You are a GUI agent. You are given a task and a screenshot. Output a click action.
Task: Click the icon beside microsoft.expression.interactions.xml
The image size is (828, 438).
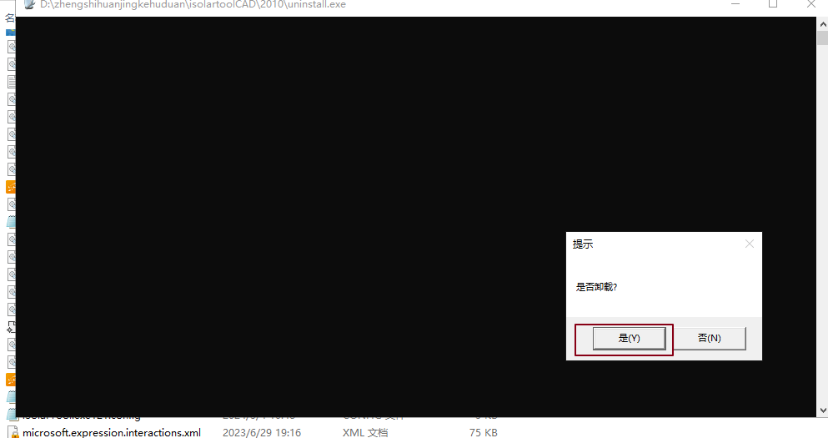pos(12,432)
